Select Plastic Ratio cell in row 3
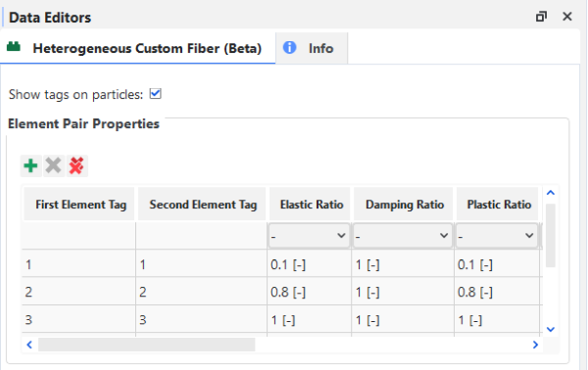 pyautogui.click(x=497, y=319)
